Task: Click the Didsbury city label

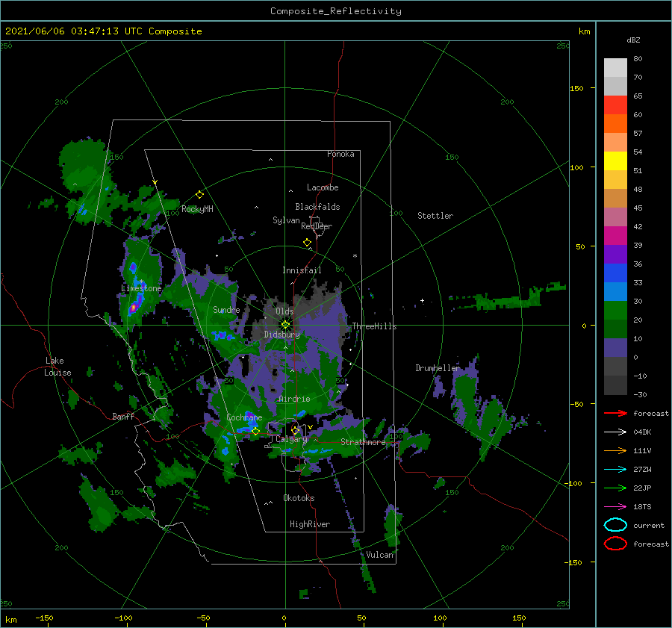Action: 281,335
